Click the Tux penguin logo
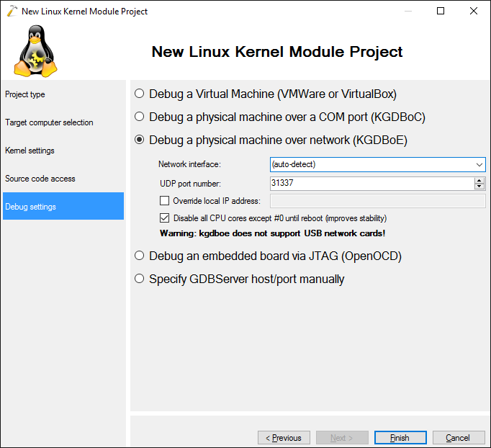491x448 pixels. click(35, 51)
